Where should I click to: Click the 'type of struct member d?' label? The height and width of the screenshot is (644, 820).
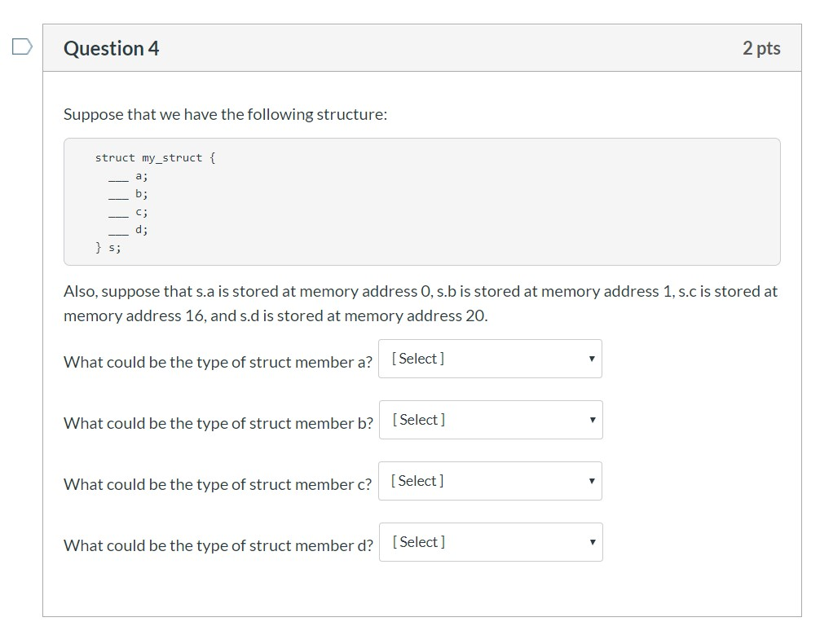pyautogui.click(x=218, y=545)
